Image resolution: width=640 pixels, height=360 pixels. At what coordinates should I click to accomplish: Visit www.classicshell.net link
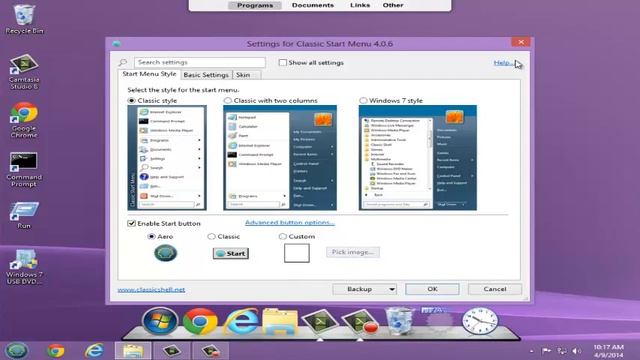pyautogui.click(x=151, y=289)
